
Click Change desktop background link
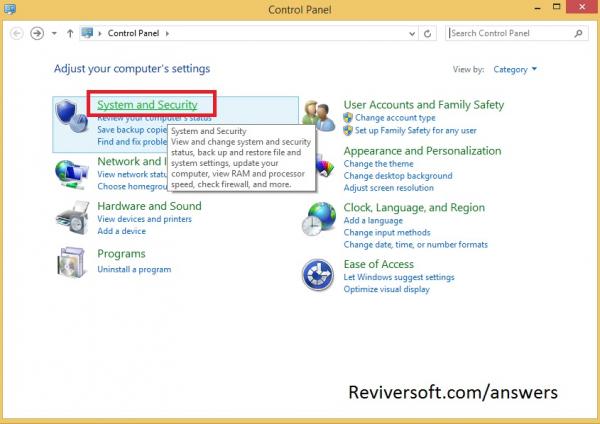(x=398, y=176)
